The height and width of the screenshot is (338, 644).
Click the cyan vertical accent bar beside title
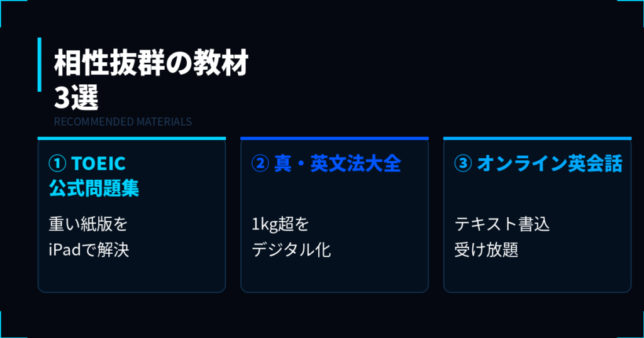coord(40,63)
